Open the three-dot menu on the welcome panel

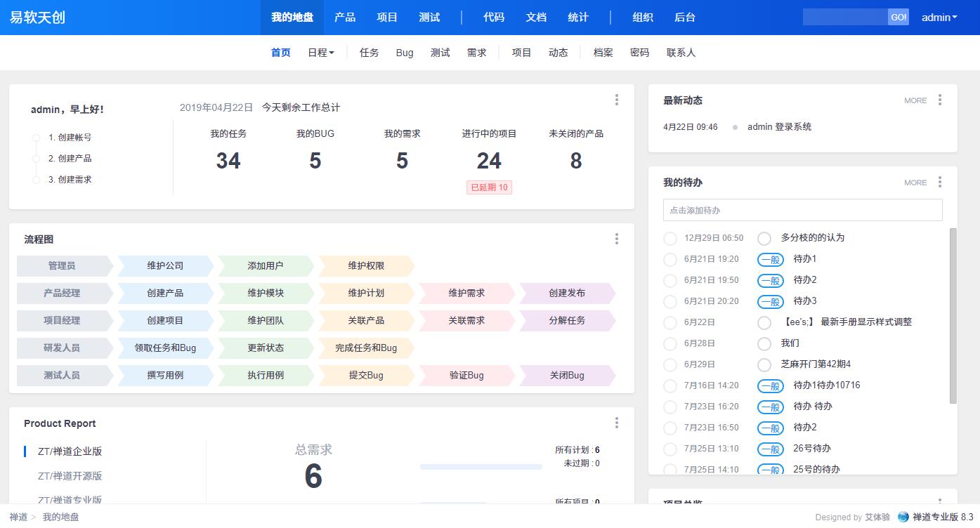click(617, 100)
